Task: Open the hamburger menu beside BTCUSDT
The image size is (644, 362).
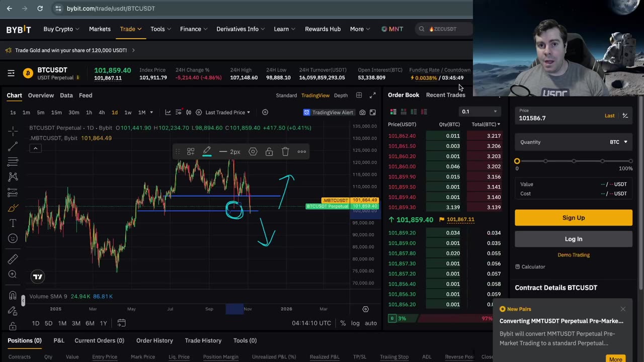Action: 11,73
